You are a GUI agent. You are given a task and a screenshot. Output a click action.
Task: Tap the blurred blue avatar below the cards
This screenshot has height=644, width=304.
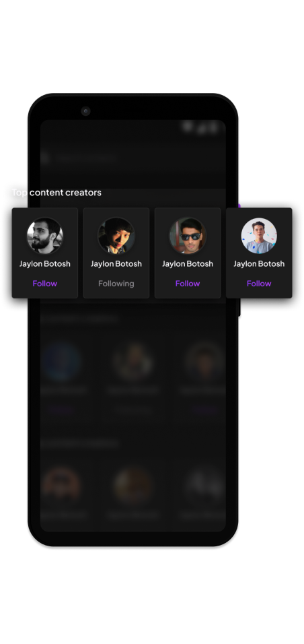(61, 362)
